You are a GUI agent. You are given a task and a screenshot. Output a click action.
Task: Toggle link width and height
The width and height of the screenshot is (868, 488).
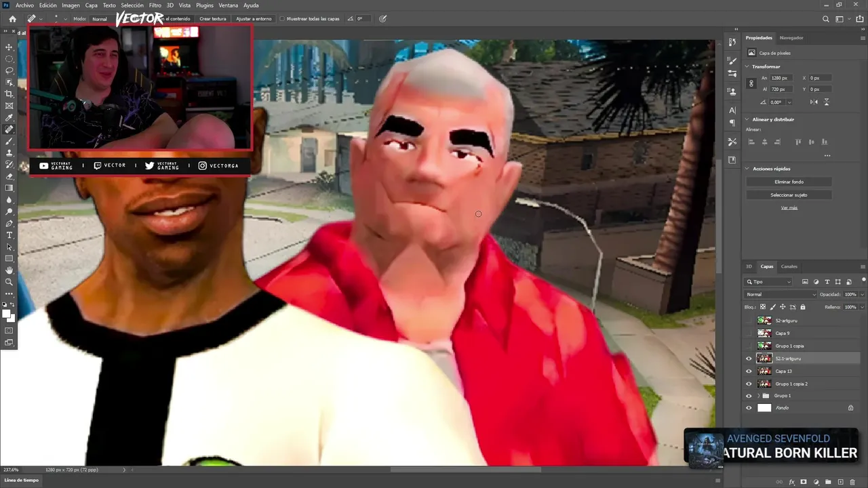[751, 83]
